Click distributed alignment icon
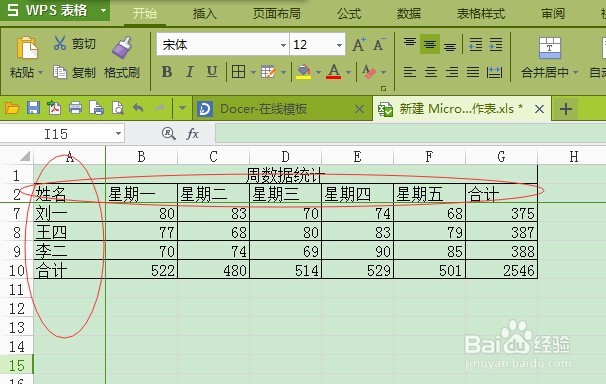 494,72
